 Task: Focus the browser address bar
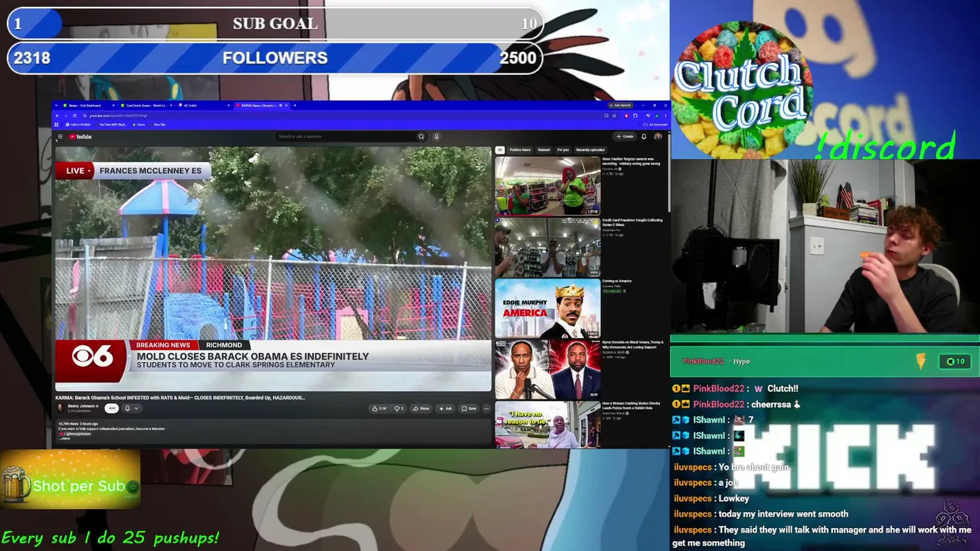(345, 116)
